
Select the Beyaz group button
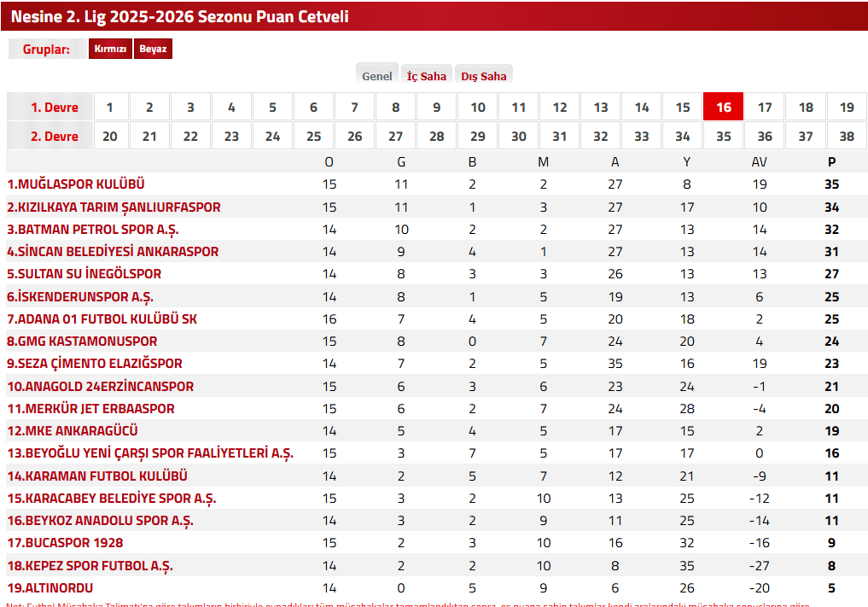153,50
